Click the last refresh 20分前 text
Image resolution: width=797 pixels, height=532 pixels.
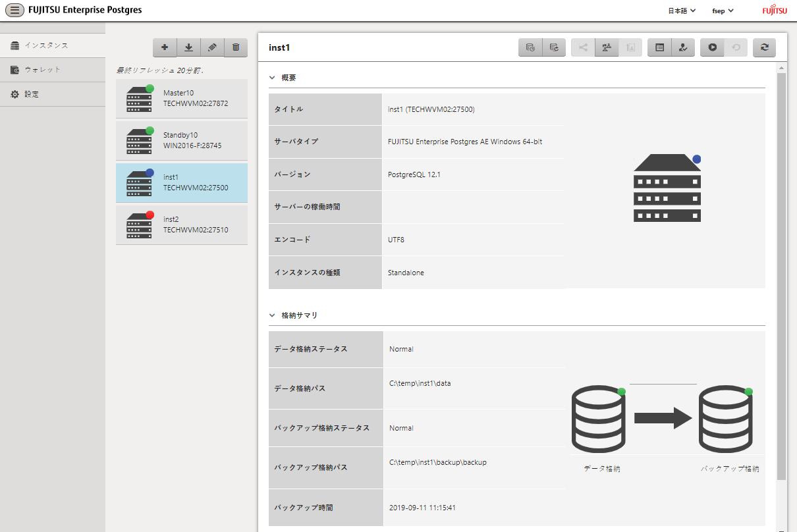[x=160, y=69]
